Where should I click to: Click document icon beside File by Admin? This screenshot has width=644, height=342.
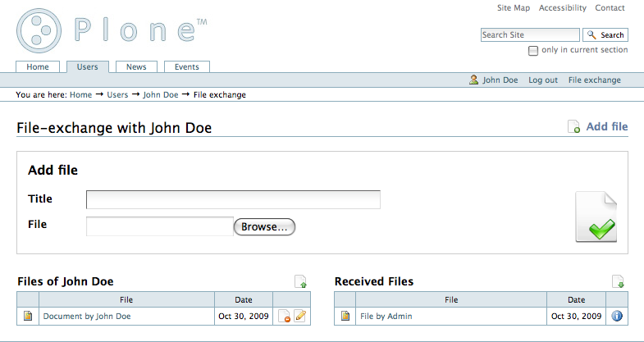click(345, 317)
